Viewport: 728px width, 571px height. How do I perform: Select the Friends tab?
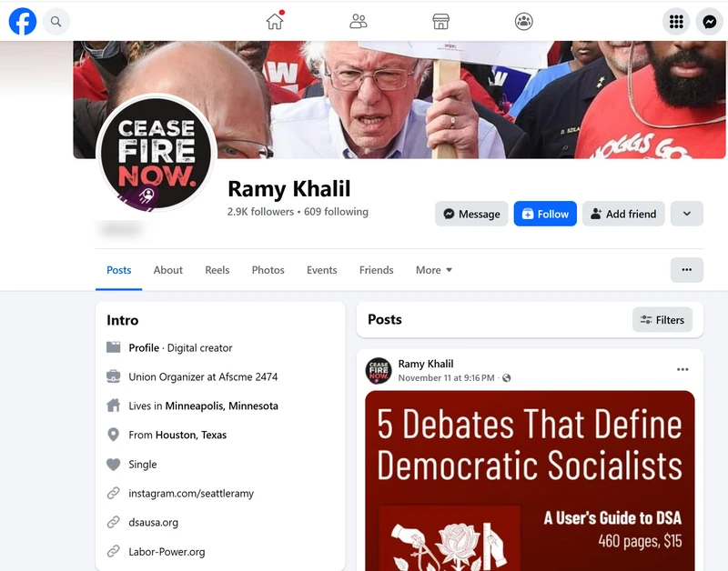(376, 270)
